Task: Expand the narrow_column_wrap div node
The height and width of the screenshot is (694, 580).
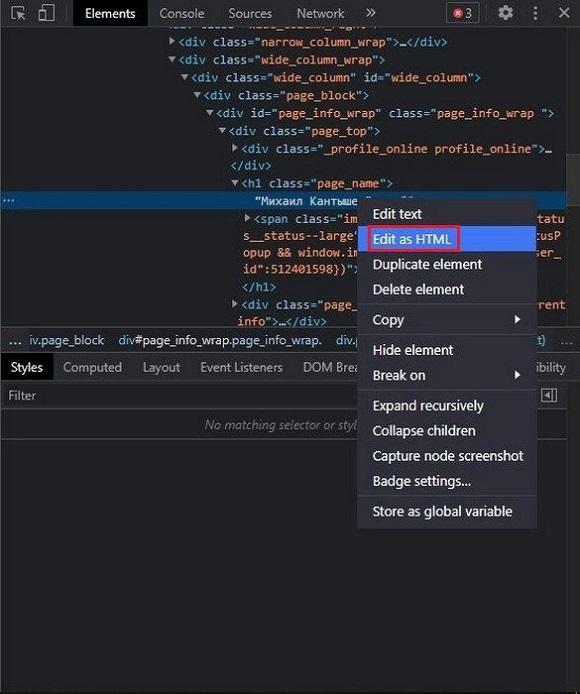Action: pos(172,41)
